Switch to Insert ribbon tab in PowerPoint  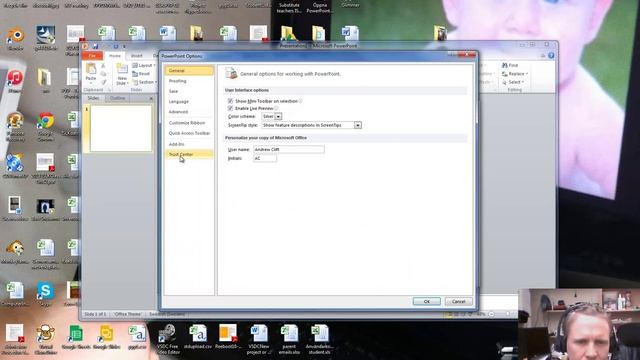pyautogui.click(x=137, y=56)
